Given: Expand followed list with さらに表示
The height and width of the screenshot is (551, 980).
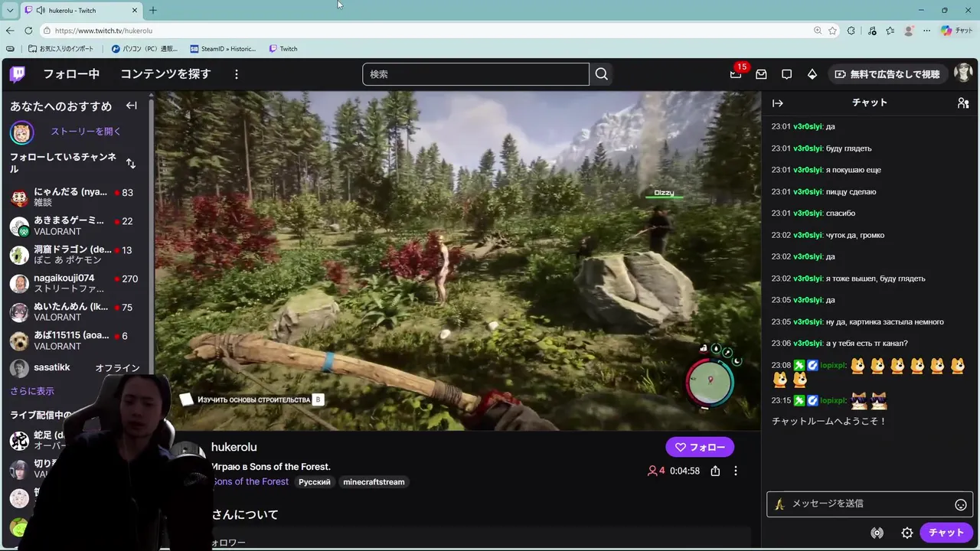Looking at the screenshot, I should [x=32, y=391].
